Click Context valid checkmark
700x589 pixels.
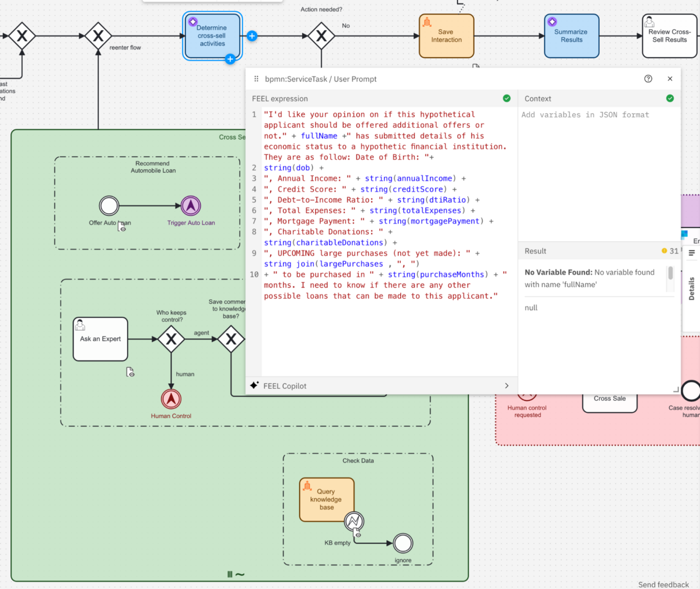670,99
